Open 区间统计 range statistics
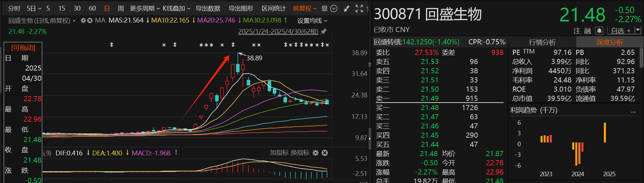 tap(274, 9)
